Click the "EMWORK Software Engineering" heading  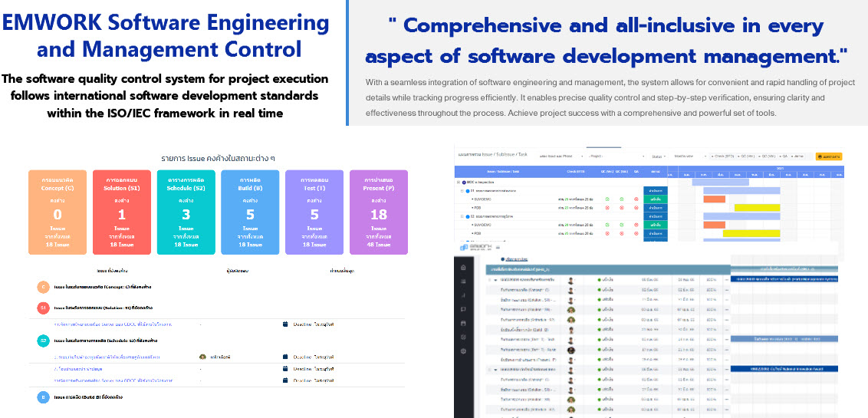(166, 23)
